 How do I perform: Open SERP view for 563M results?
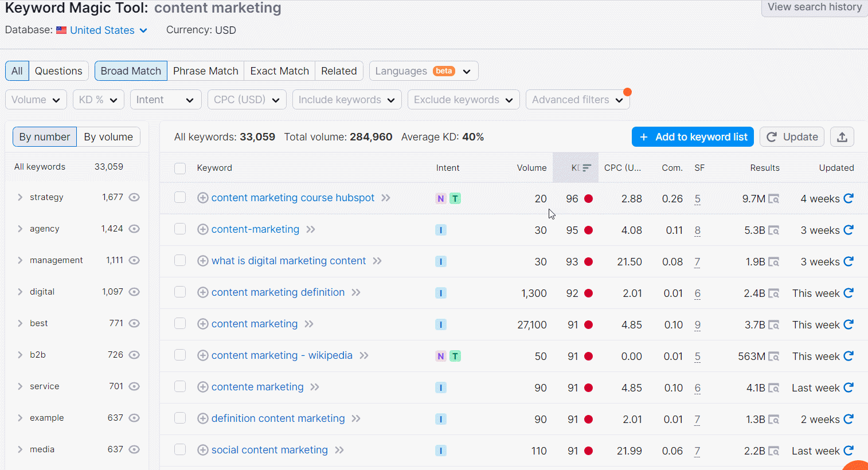[x=773, y=357]
